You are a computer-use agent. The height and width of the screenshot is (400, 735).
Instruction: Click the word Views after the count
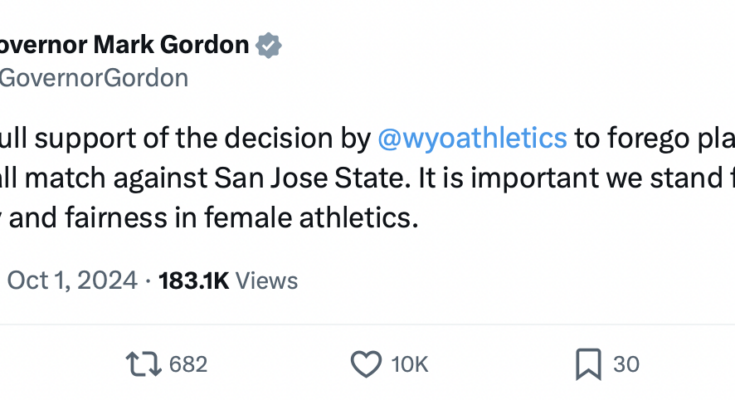pos(267,281)
